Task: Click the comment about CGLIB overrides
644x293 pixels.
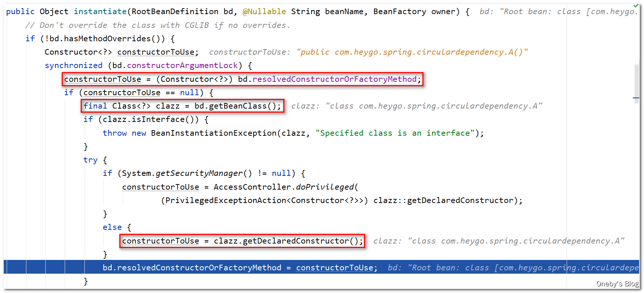Action: click(x=158, y=25)
